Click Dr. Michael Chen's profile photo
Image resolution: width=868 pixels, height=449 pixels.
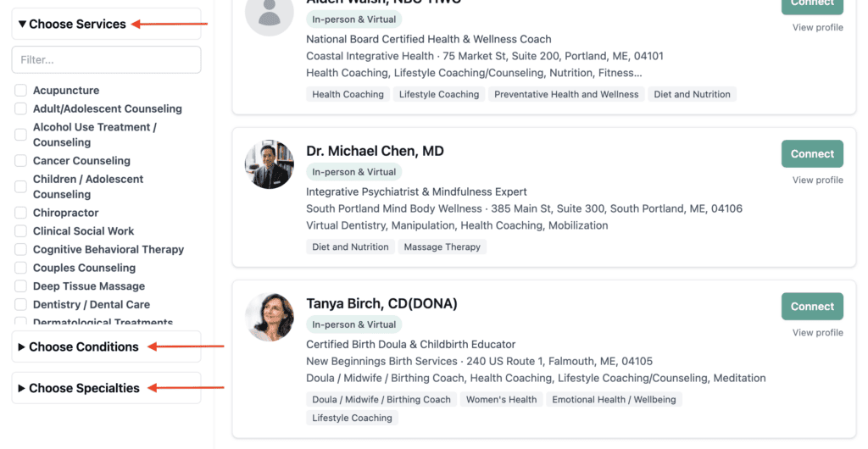(270, 164)
